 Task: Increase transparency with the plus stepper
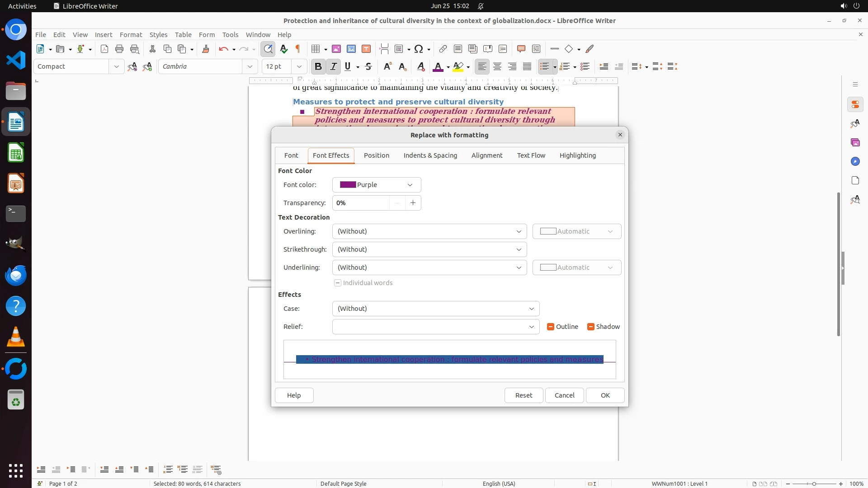coord(413,203)
